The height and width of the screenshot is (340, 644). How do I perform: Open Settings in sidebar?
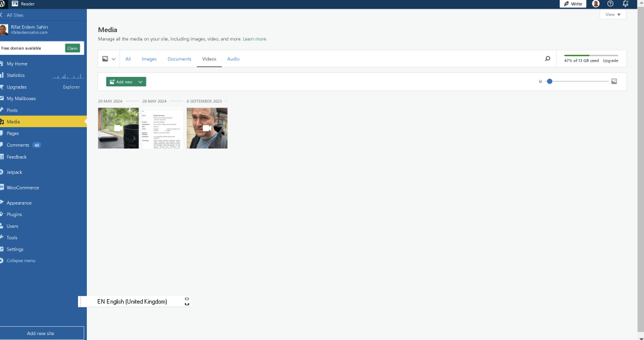43,249
